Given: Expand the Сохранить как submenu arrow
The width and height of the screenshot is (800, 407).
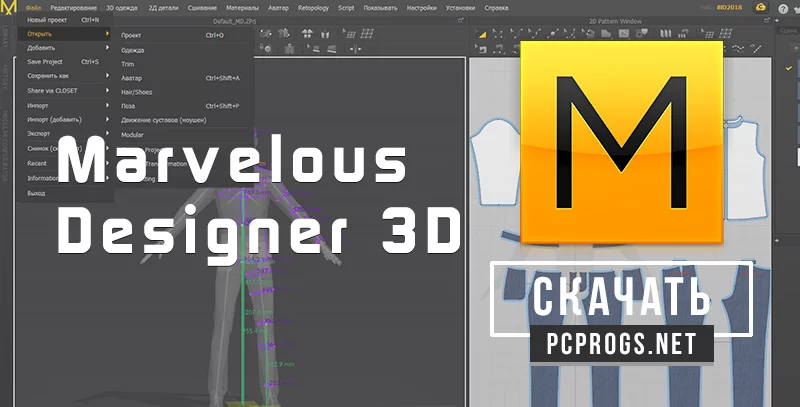Looking at the screenshot, I should click(107, 75).
